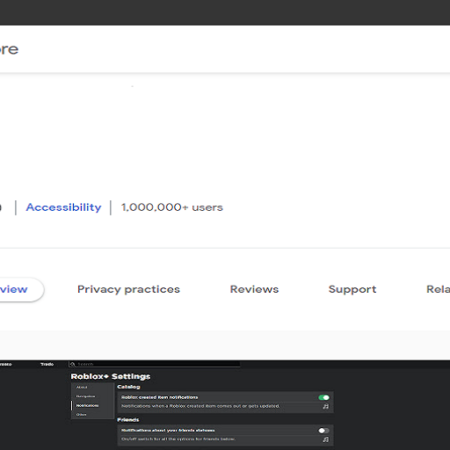
Task: Open the partially visible Related tab
Action: 438,289
